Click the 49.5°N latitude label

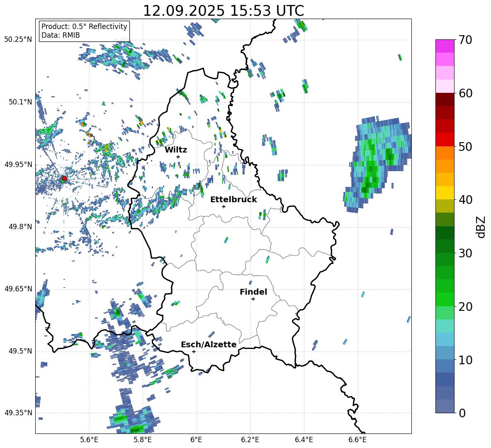click(20, 351)
